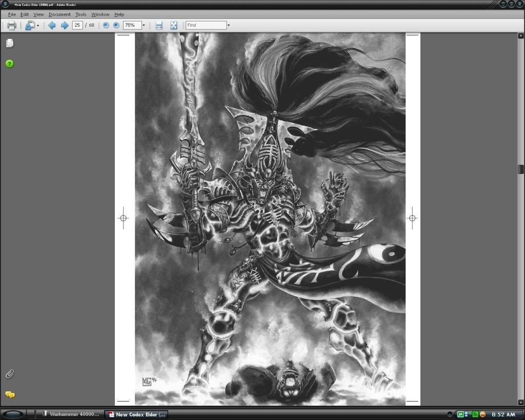Click the Fit Width scrolling-mode icon
Screen dimensions: 525x420
pos(159,25)
